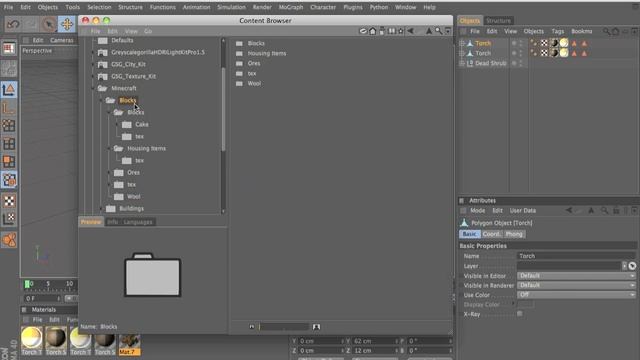Open the Go menu in Content Browser
This screenshot has height=360, width=640.
coord(148,31)
